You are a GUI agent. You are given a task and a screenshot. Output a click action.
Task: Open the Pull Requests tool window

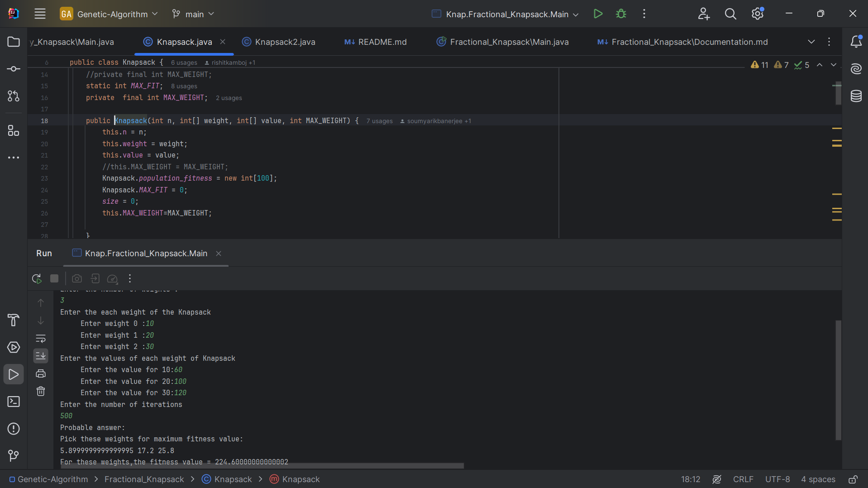[14, 96]
